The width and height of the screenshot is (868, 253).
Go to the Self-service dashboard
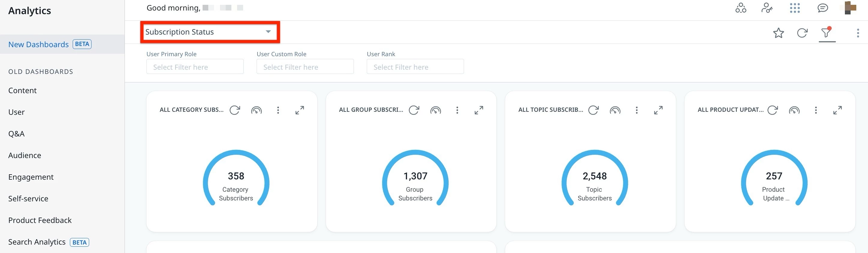click(x=28, y=198)
